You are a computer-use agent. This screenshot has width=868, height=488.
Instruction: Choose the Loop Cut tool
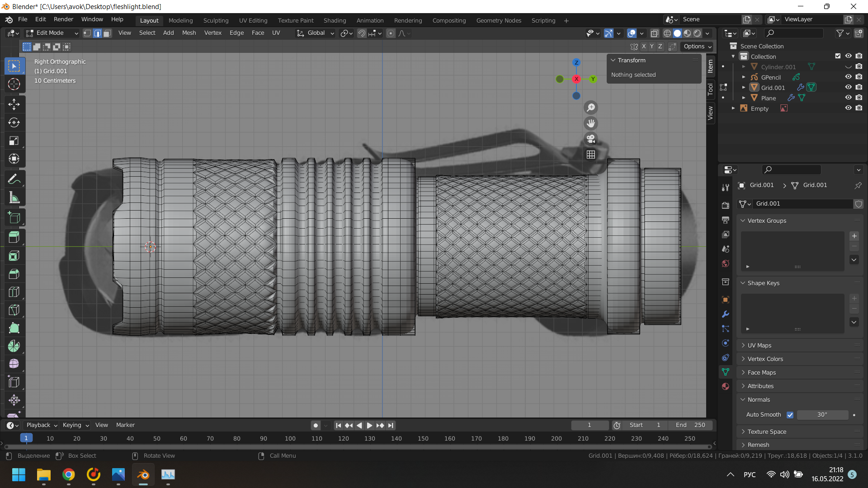point(14,292)
